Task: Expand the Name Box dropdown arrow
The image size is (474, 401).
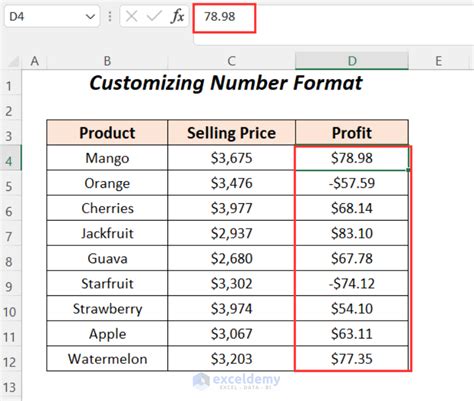Action: (x=90, y=16)
